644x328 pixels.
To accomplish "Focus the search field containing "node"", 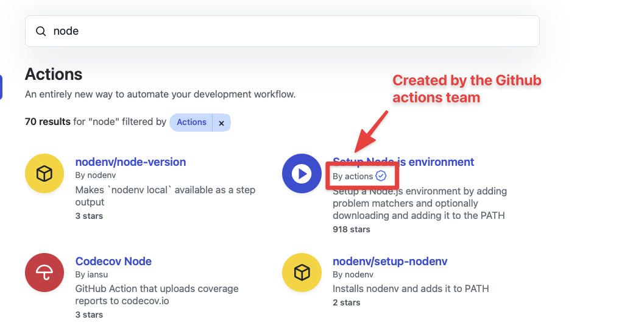I will tap(282, 31).
